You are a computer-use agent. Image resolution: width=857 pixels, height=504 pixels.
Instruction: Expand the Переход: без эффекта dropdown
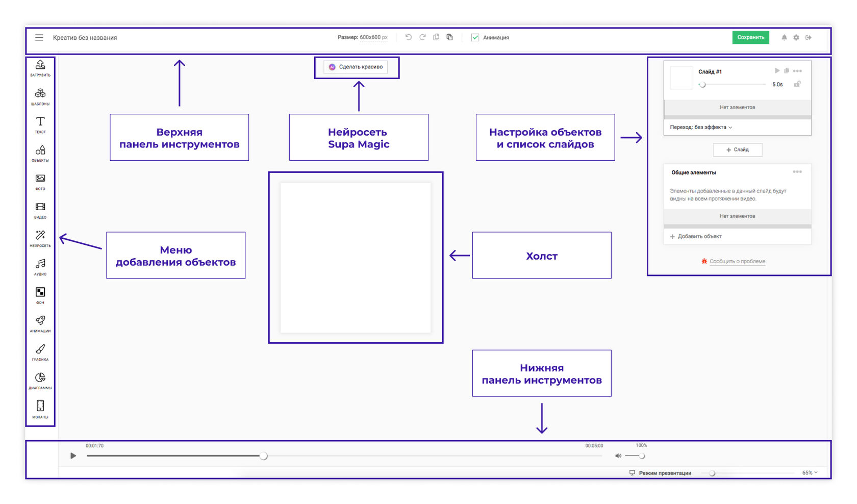[x=701, y=127]
